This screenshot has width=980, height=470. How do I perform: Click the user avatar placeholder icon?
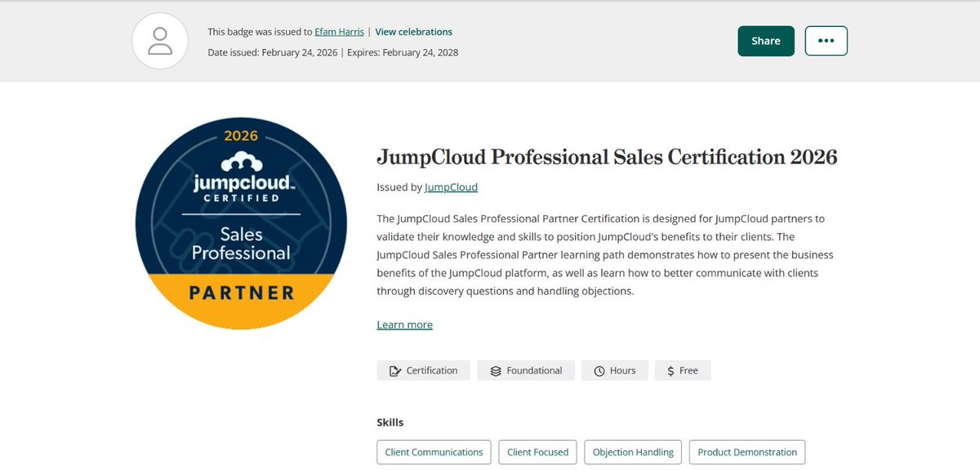tap(160, 41)
